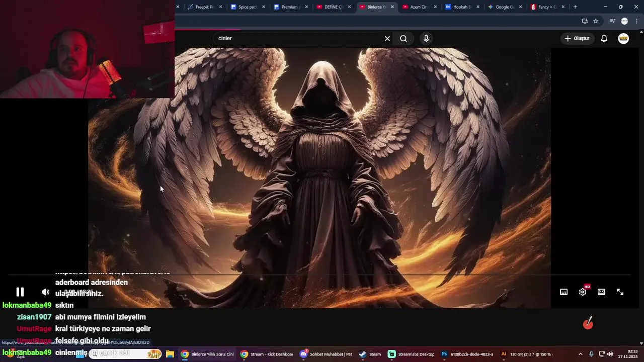The width and height of the screenshot is (644, 362).
Task: Click chat username 'zisan1907'
Action: coord(34,317)
